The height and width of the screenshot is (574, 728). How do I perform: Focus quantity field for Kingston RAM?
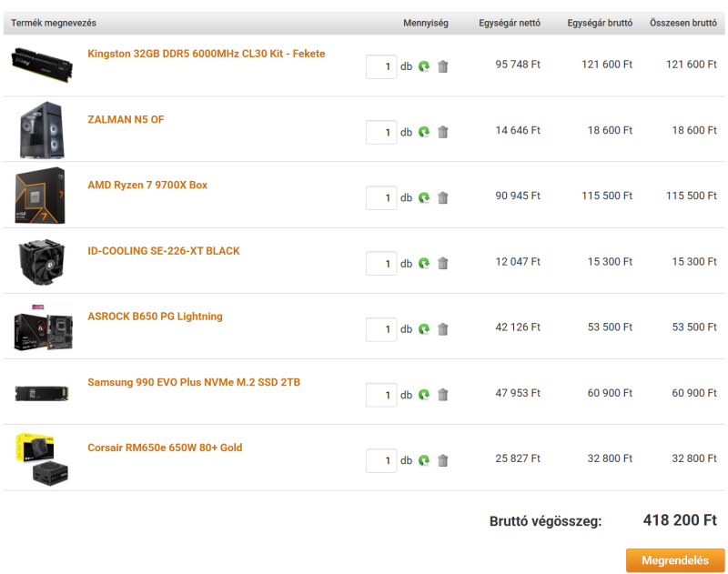381,66
